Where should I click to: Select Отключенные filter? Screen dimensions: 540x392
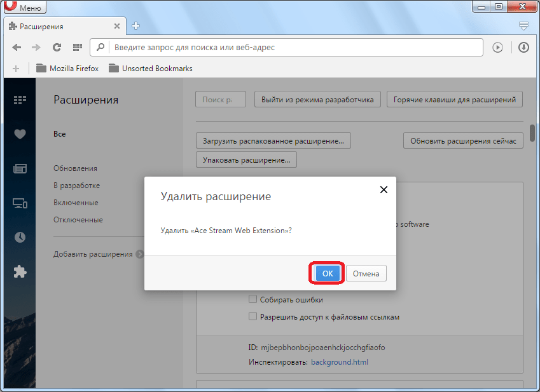tap(78, 220)
